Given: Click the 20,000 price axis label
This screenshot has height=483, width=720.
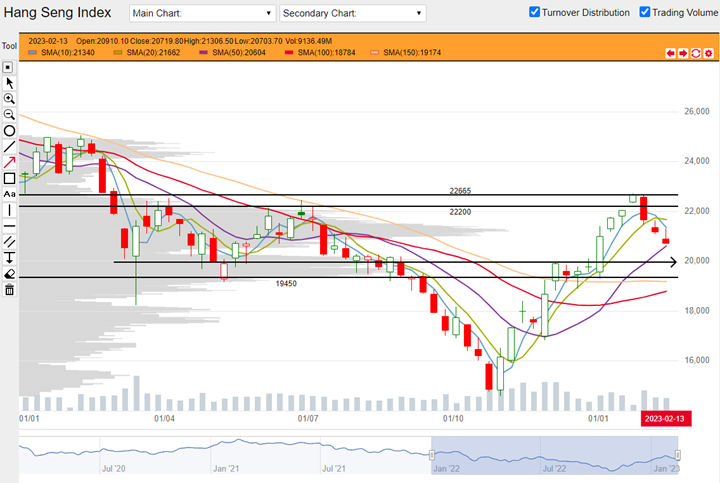Looking at the screenshot, I should (697, 261).
